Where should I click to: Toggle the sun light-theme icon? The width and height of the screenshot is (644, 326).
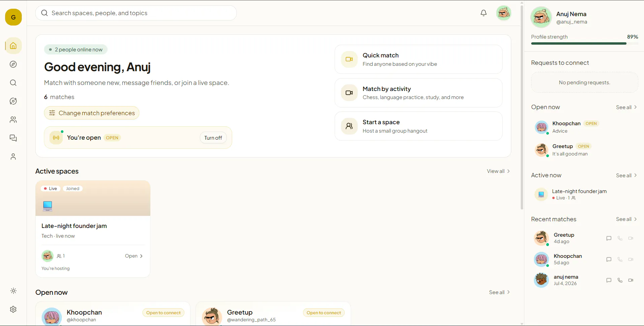point(13,291)
